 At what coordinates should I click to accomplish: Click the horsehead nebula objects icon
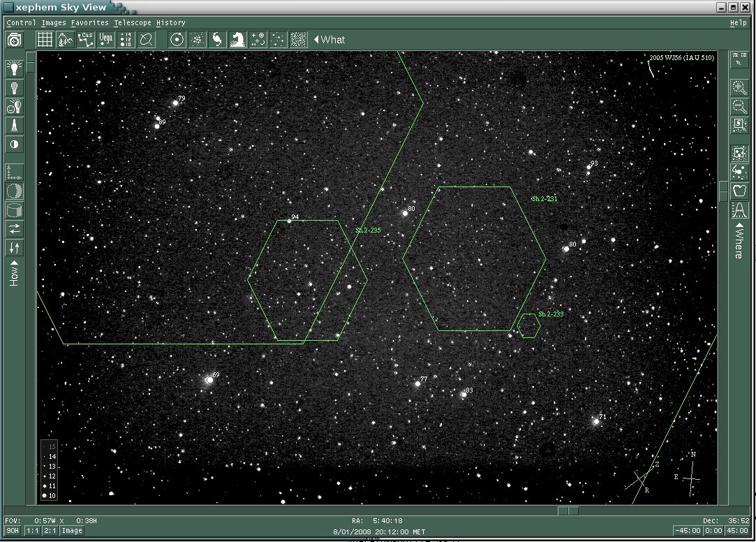238,40
